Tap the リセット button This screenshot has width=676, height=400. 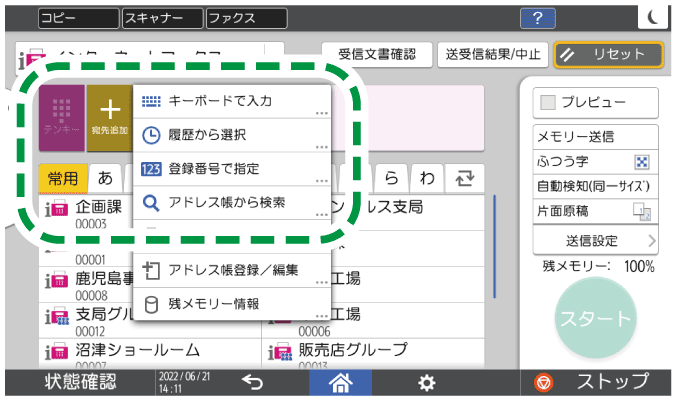click(x=608, y=55)
